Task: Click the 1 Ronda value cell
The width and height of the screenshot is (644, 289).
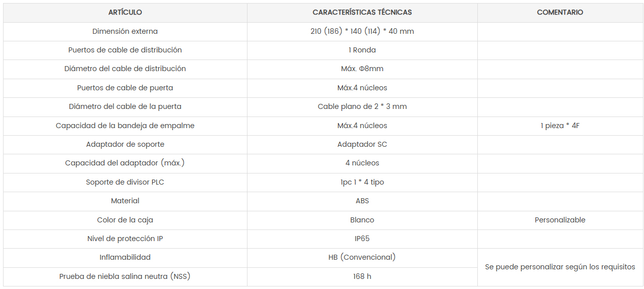Action: [x=362, y=50]
